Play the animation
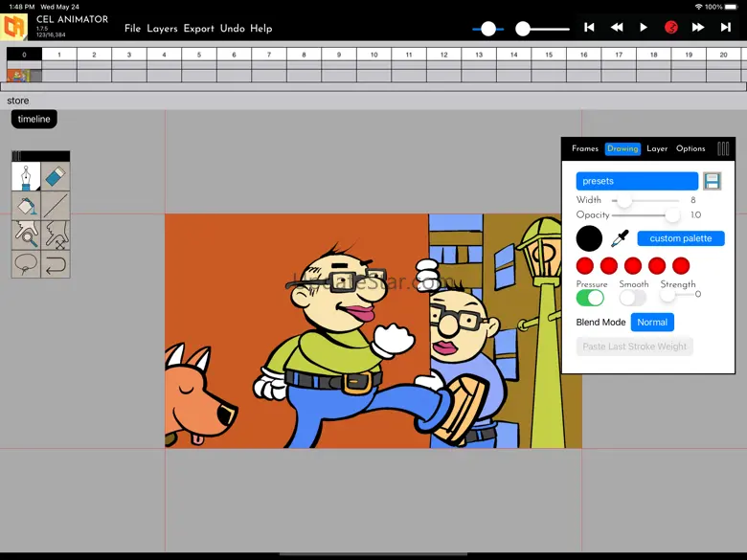The height and width of the screenshot is (560, 747). pos(644,28)
